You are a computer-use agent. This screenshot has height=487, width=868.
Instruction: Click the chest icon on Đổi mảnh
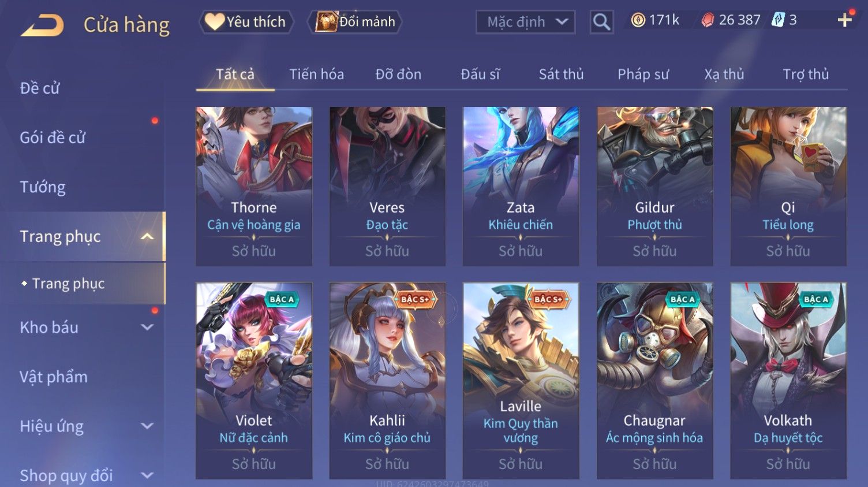(326, 22)
